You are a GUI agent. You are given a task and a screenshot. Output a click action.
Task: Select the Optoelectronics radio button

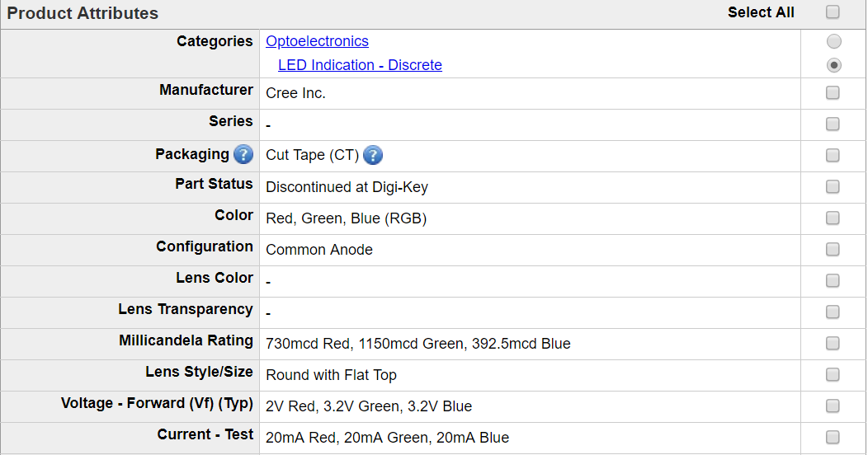(x=833, y=41)
